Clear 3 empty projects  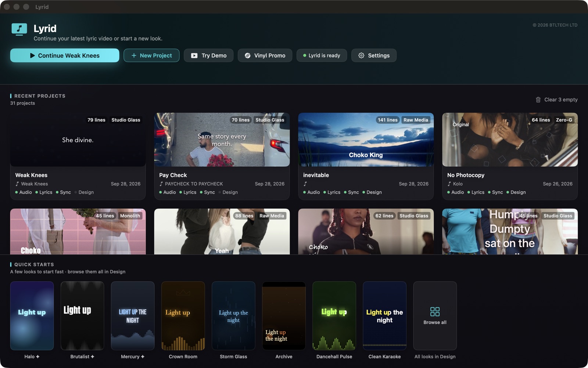pos(556,100)
